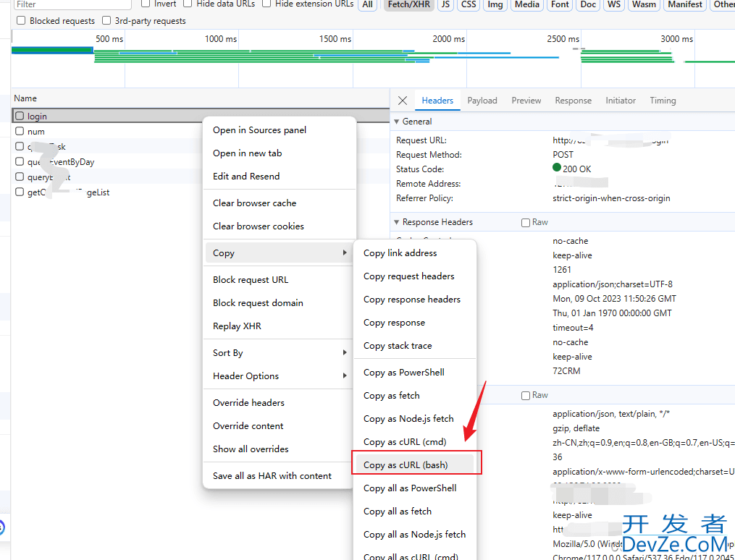Choose Block request domain
The width and height of the screenshot is (735, 560).
pos(280,303)
